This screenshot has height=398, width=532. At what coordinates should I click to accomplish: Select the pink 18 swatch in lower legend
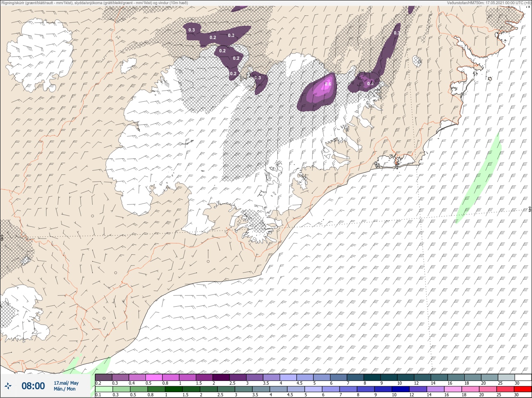coord(470,389)
